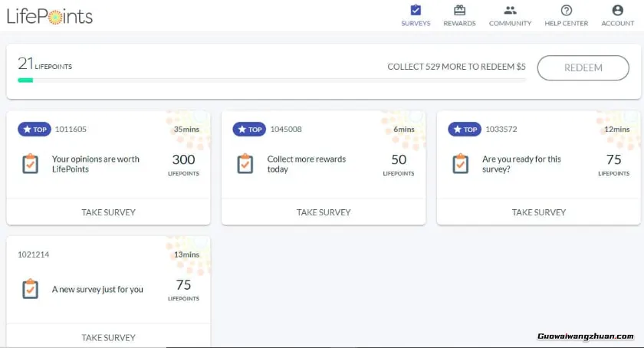Click clipboard icon on survey 1011605
The height and width of the screenshot is (348, 644).
[x=30, y=164]
